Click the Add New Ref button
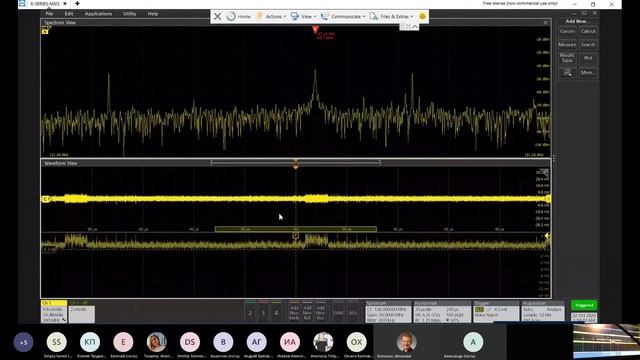 tap(307, 312)
